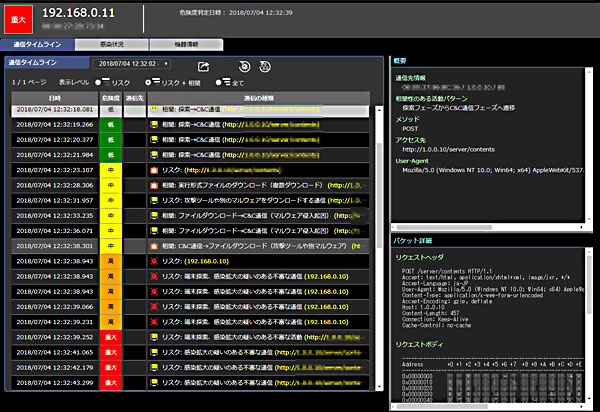Click the Content-Length: 457 header line

click(430, 313)
